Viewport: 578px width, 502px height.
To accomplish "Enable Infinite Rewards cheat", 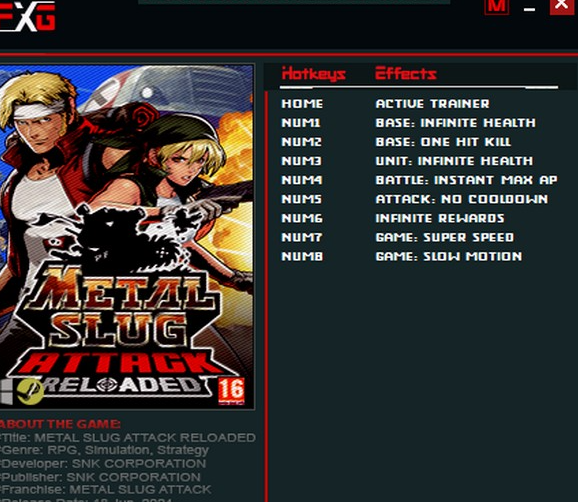I will tap(440, 219).
